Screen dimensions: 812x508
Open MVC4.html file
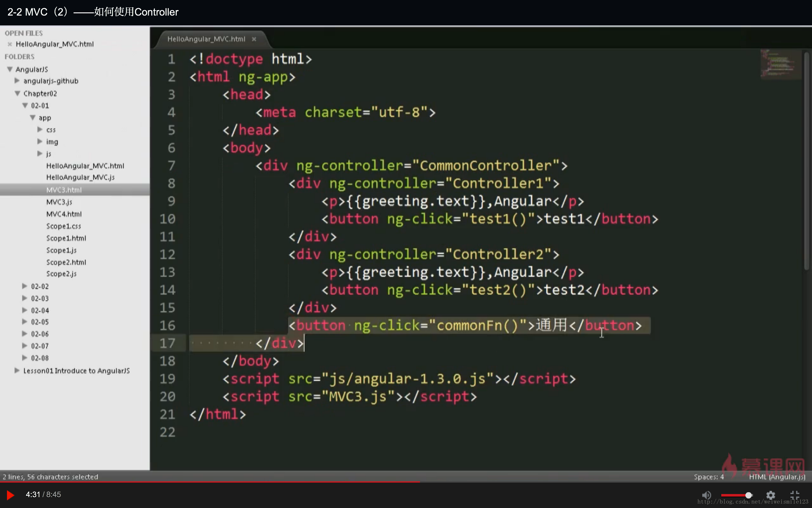click(x=64, y=214)
